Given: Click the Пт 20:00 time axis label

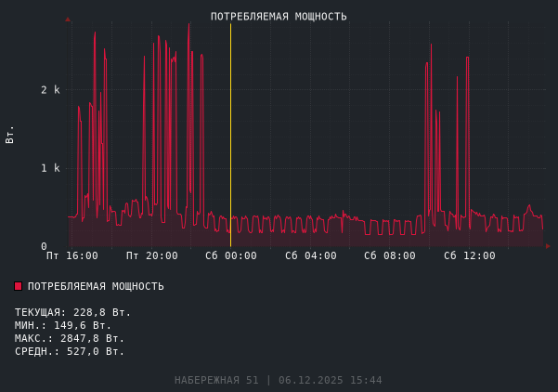Looking at the screenshot, I should pos(151,255).
